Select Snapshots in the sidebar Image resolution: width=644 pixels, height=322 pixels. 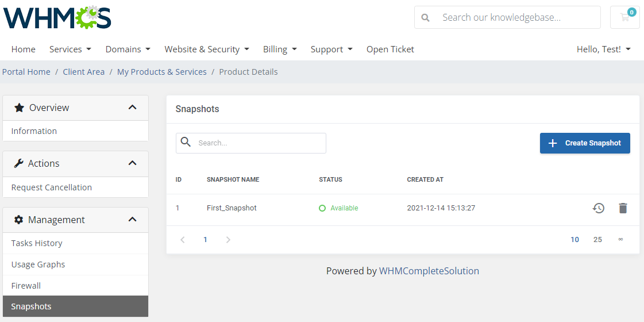pyautogui.click(x=76, y=306)
